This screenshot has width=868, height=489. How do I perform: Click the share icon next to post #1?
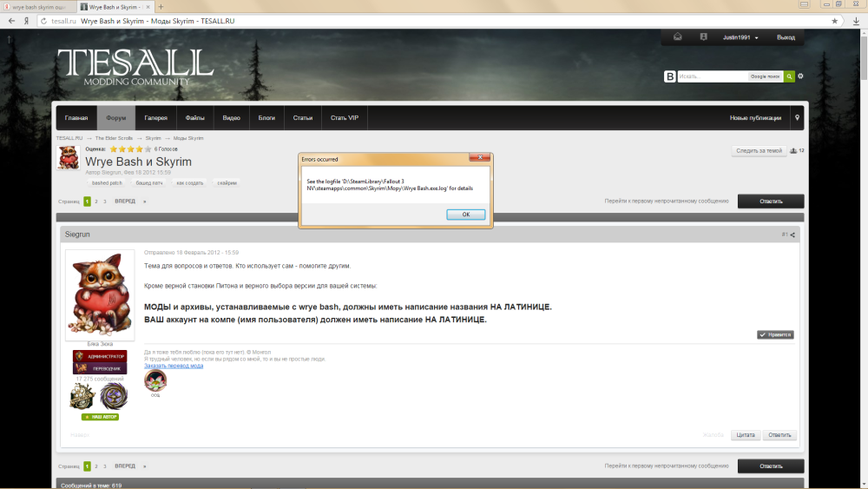pyautogui.click(x=792, y=235)
